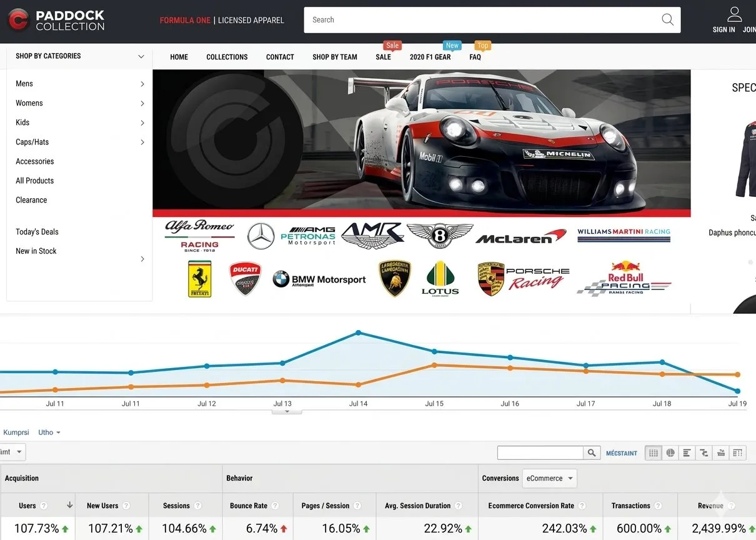Switch to the data table grid view icon
The width and height of the screenshot is (756, 540).
pos(654,453)
